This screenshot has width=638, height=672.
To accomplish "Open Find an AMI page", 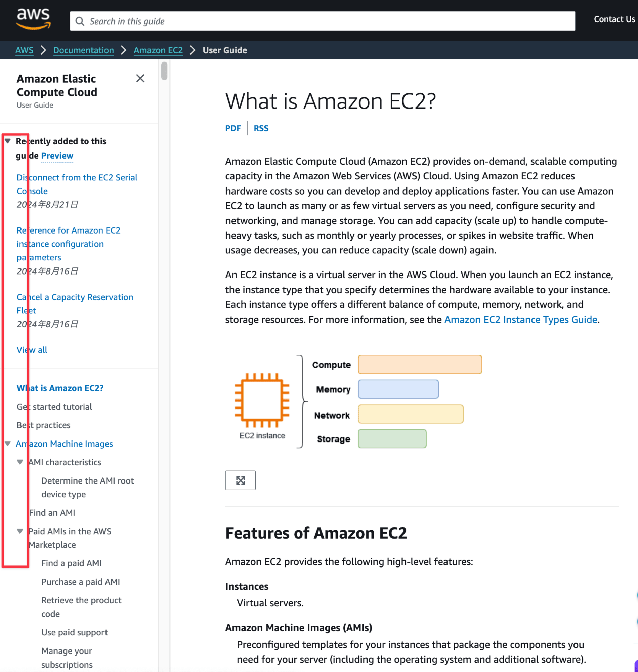I will tap(52, 512).
